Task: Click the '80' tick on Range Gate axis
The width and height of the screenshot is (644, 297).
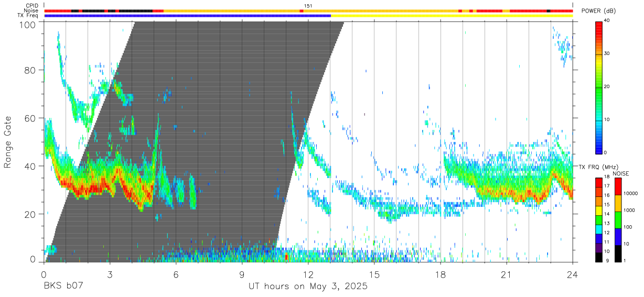Action: point(31,70)
